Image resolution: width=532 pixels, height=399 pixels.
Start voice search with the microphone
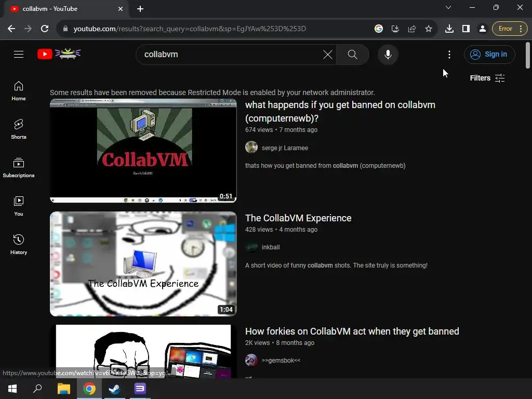pos(388,54)
